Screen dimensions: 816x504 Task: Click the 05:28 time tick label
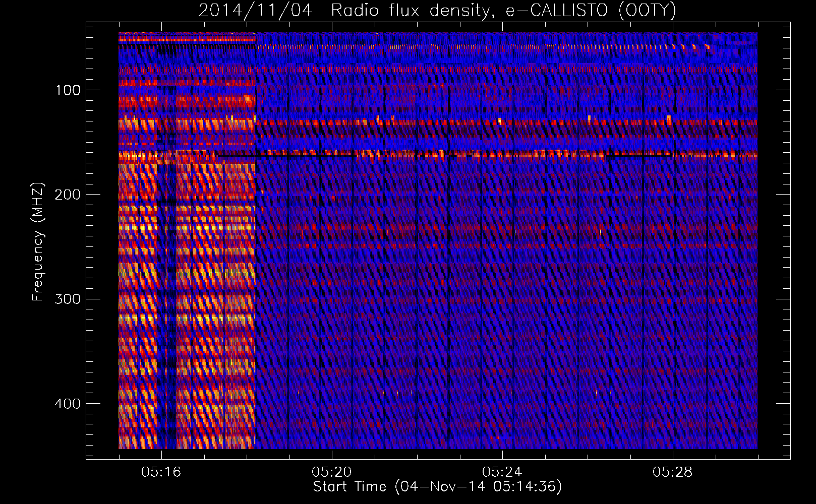coord(673,472)
